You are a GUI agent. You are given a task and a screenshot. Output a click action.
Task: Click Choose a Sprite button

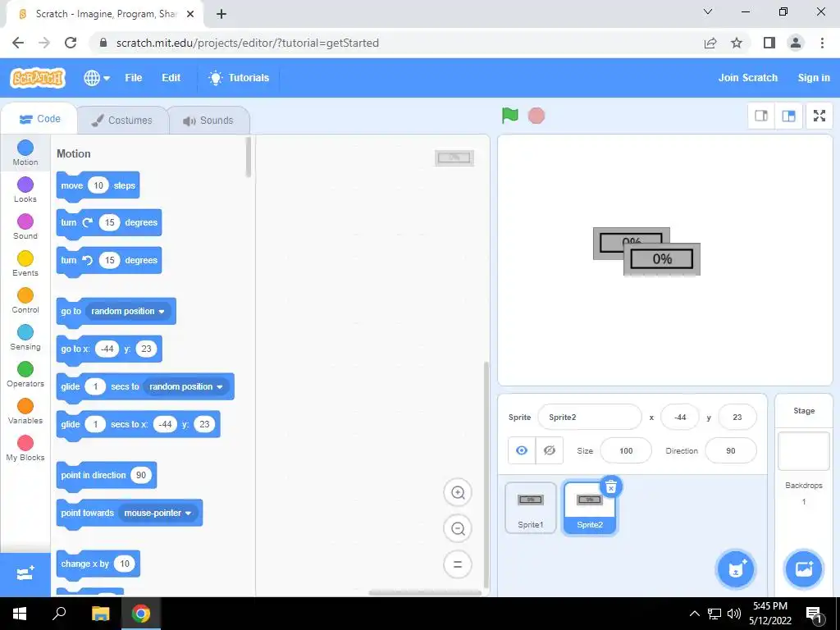tap(736, 569)
